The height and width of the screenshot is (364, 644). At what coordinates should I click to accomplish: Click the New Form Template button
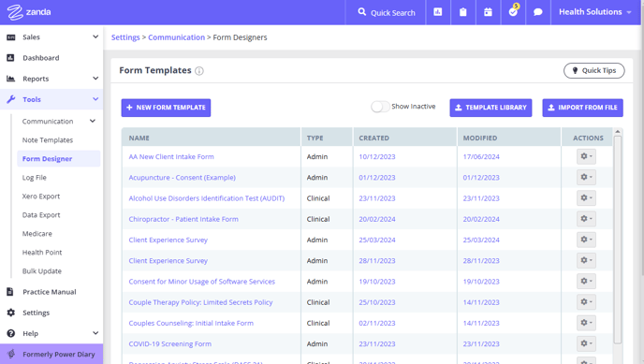tap(166, 108)
